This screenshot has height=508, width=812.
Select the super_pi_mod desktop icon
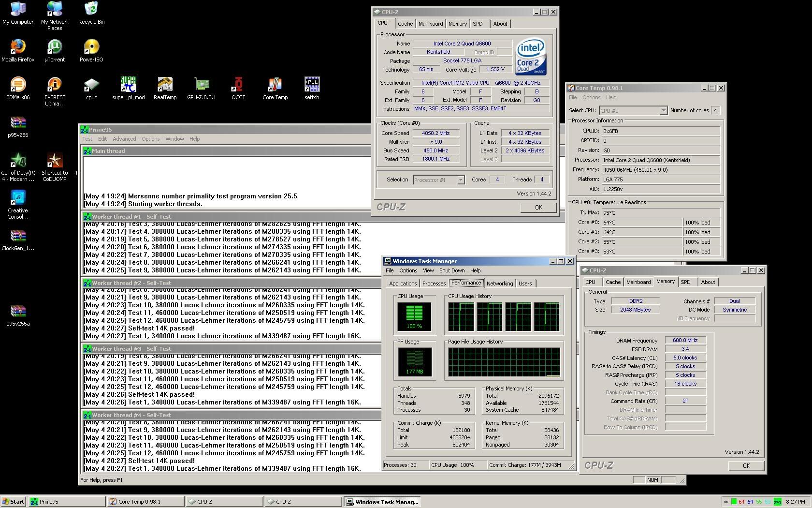pos(128,89)
